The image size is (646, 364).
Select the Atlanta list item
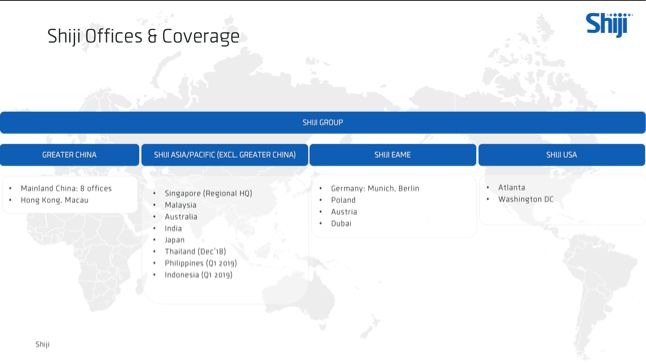[x=511, y=187]
